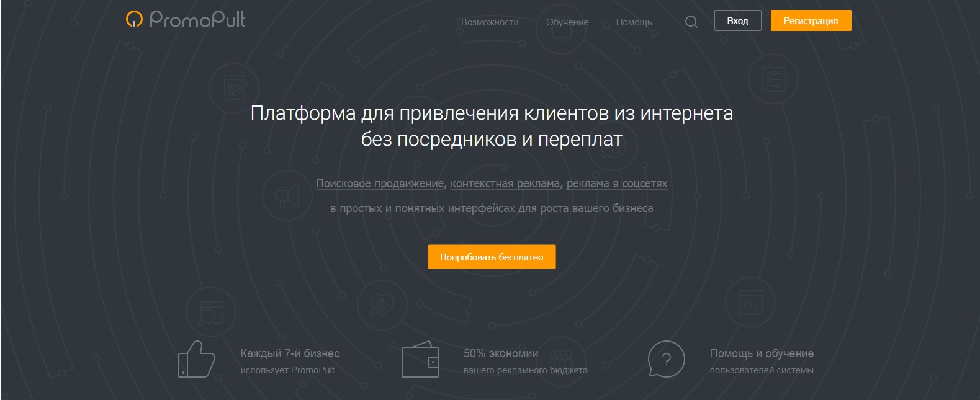Click the wallet icon
Image resolution: width=980 pixels, height=400 pixels.
(420, 360)
